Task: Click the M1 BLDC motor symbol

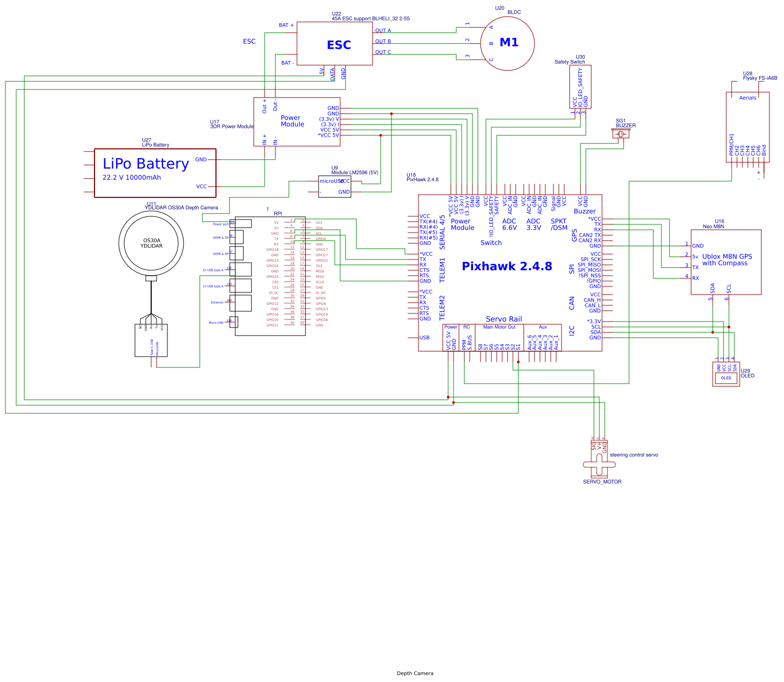Action: pyautogui.click(x=508, y=43)
